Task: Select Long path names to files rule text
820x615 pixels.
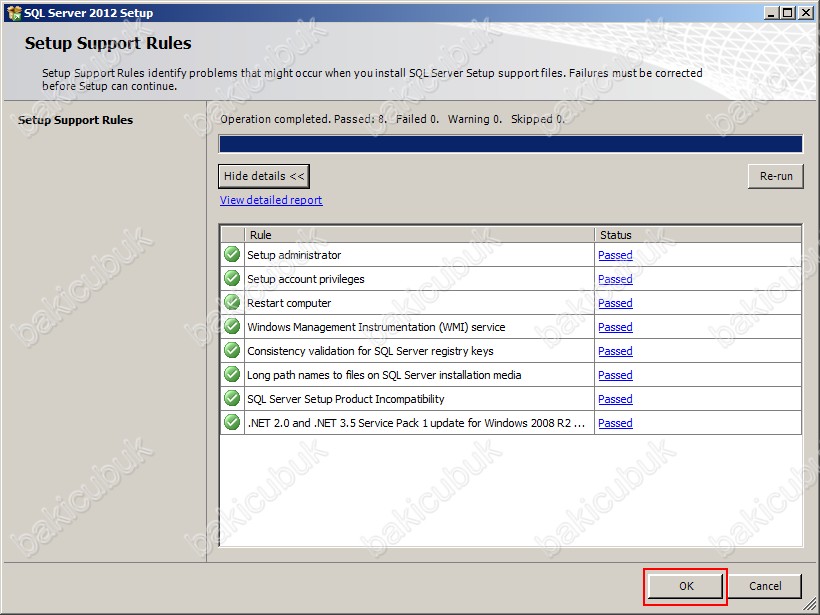Action: coord(384,375)
